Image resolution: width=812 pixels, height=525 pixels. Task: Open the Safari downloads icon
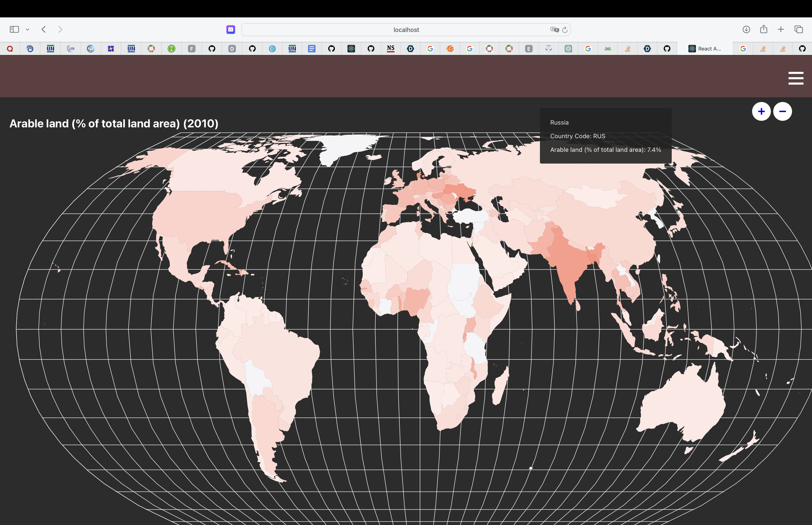(x=746, y=30)
